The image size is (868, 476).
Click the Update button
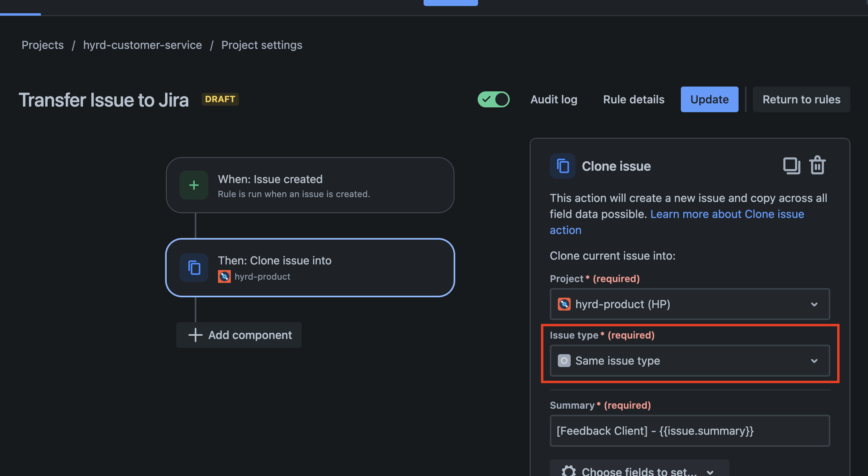click(x=709, y=99)
